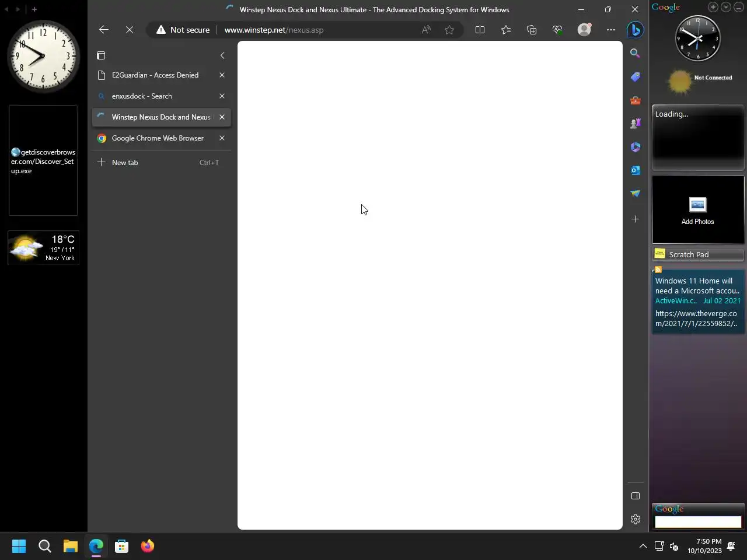Open the sidebar Shopping tag
747x560 pixels.
click(636, 76)
